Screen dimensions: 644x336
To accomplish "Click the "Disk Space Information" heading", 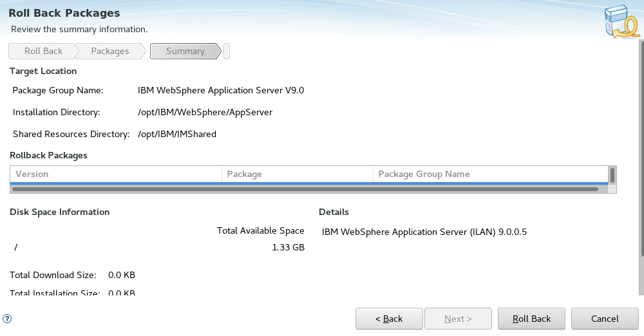I will point(59,212).
